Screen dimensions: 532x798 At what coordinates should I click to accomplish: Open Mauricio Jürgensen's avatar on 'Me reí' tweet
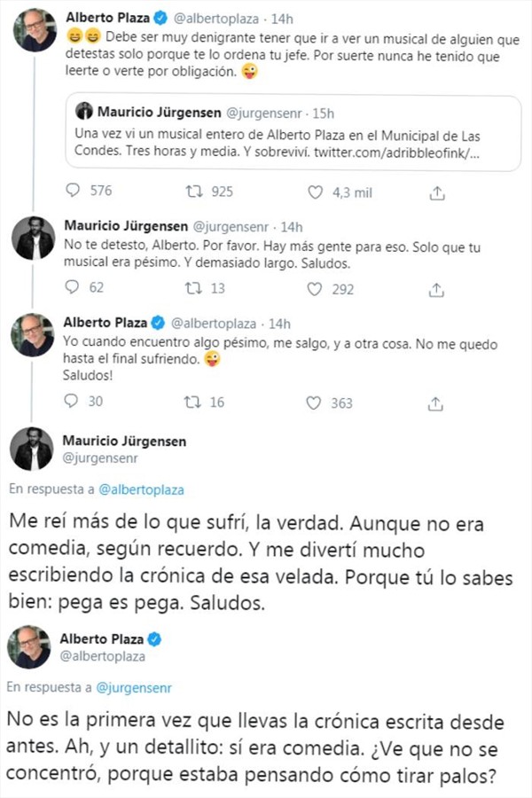pyautogui.click(x=31, y=448)
